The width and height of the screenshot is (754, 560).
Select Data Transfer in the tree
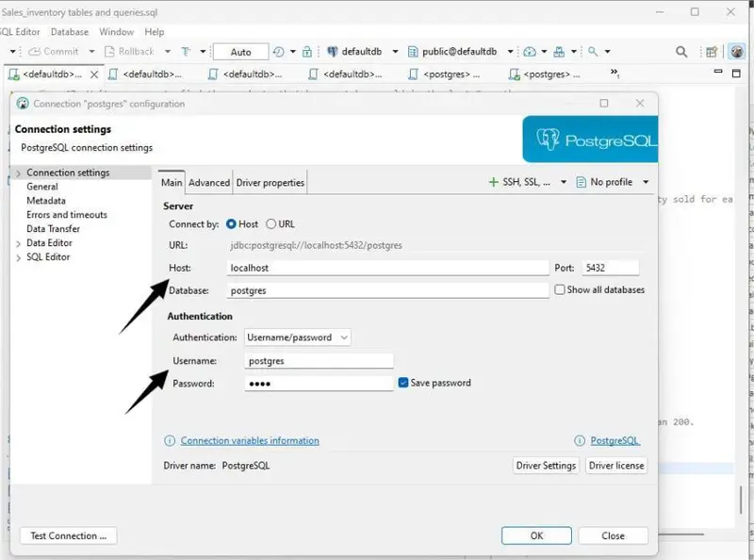coord(54,228)
